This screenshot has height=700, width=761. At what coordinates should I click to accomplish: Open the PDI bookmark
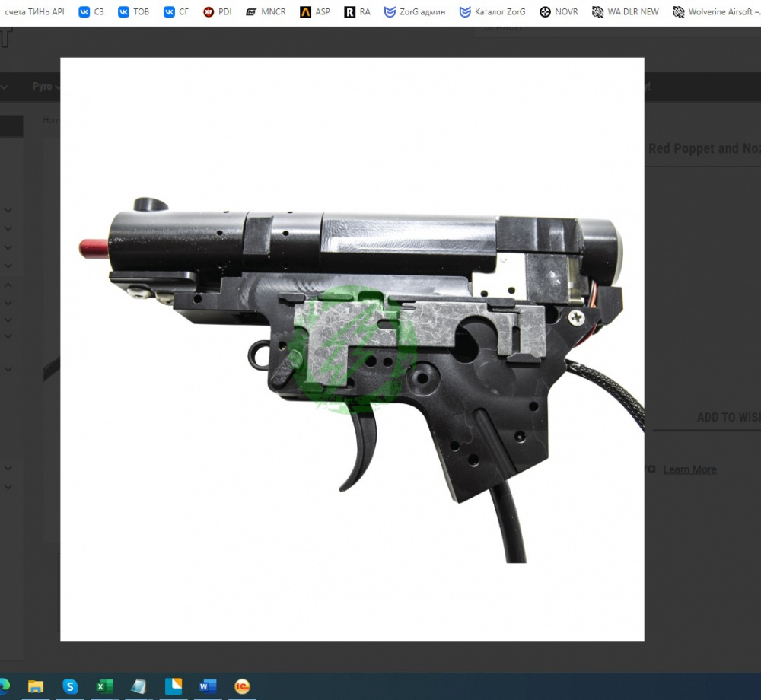217,11
